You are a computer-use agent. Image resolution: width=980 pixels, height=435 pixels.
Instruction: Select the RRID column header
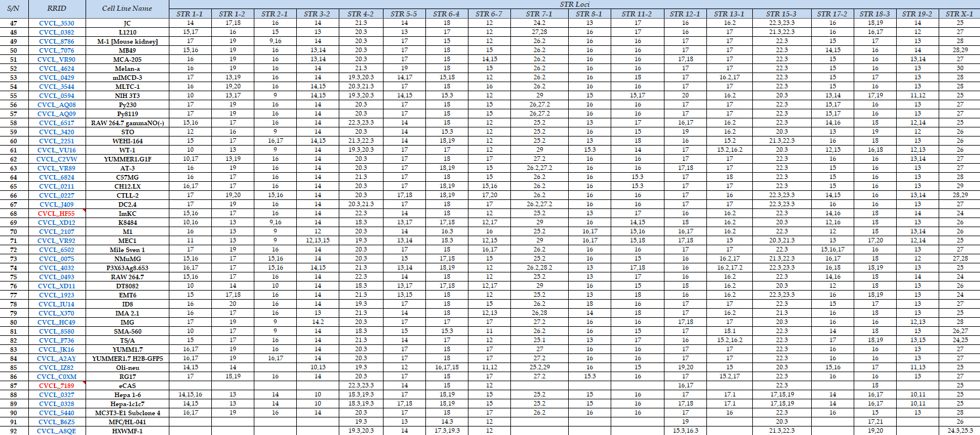(57, 8)
